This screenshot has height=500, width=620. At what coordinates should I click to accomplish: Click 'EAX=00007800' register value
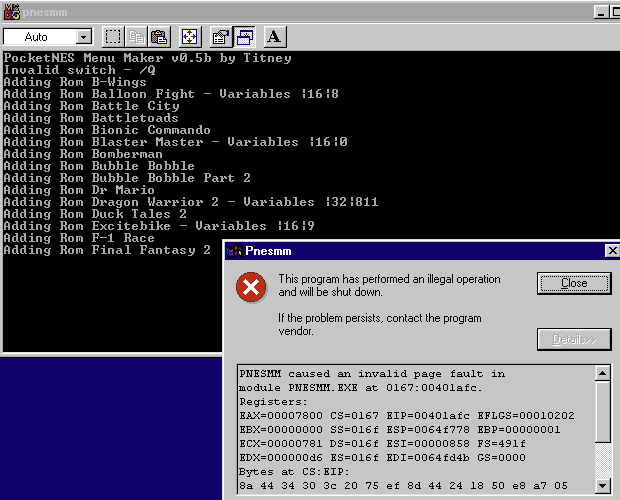(281, 416)
